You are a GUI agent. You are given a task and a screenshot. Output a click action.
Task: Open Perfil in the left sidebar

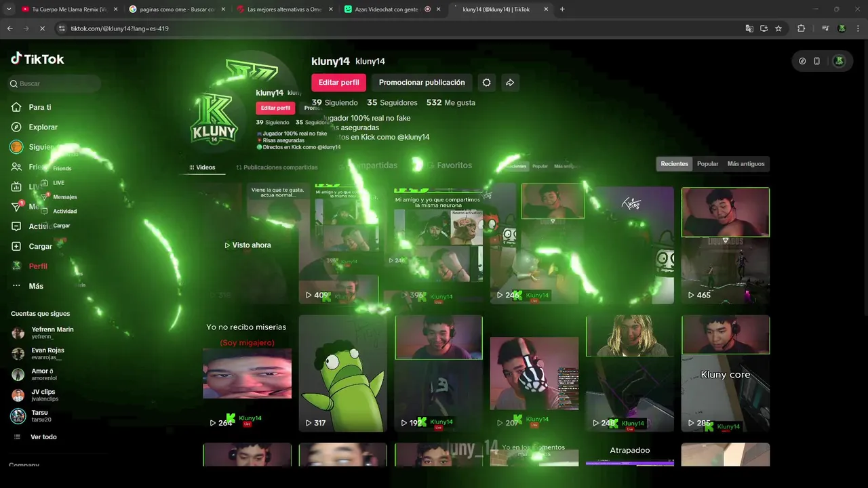[x=37, y=266]
